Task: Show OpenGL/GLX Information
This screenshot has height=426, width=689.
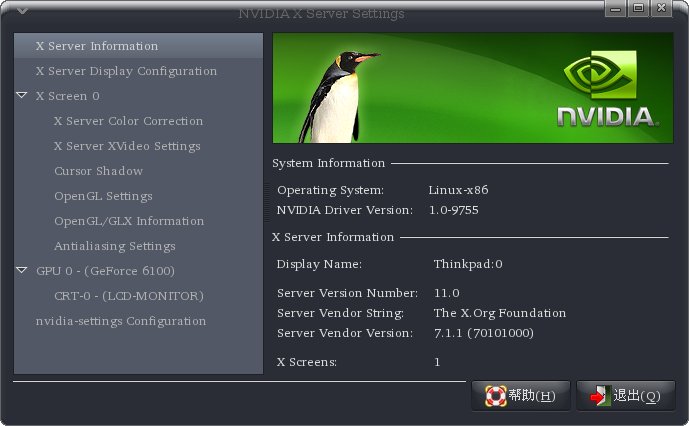Action: (x=129, y=221)
